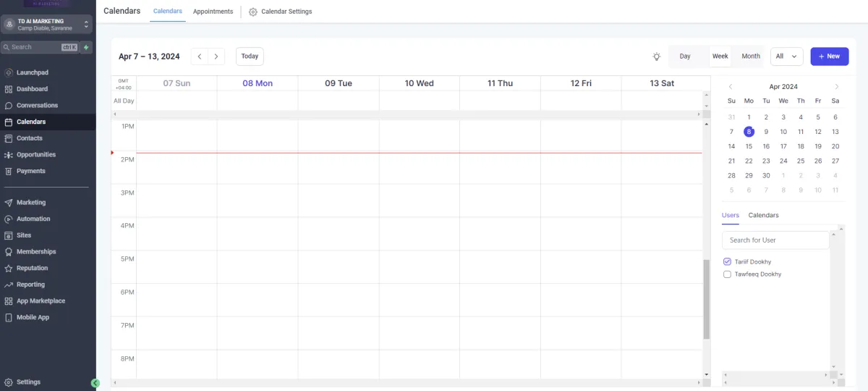
Task: Click the Today button
Action: coord(250,56)
